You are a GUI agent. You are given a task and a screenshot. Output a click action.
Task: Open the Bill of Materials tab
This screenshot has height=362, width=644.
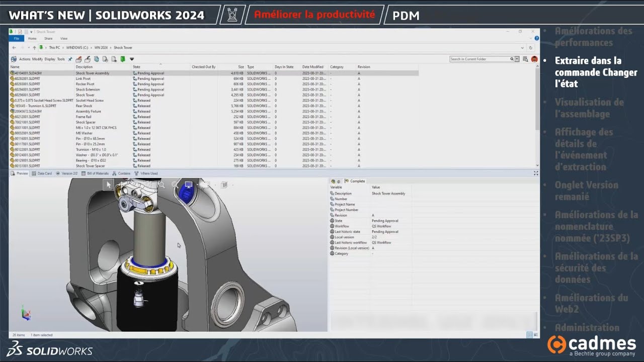tap(95, 173)
